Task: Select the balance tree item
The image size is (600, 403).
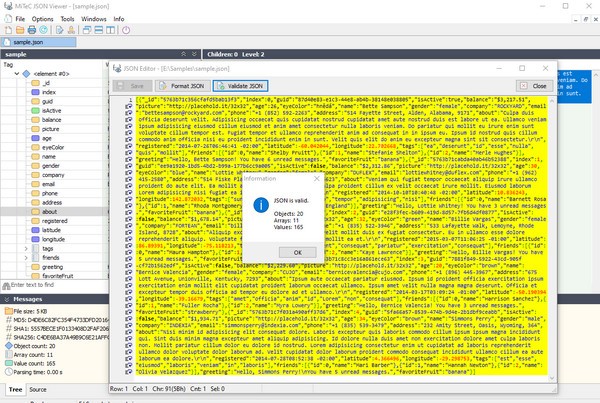Action: (51, 119)
